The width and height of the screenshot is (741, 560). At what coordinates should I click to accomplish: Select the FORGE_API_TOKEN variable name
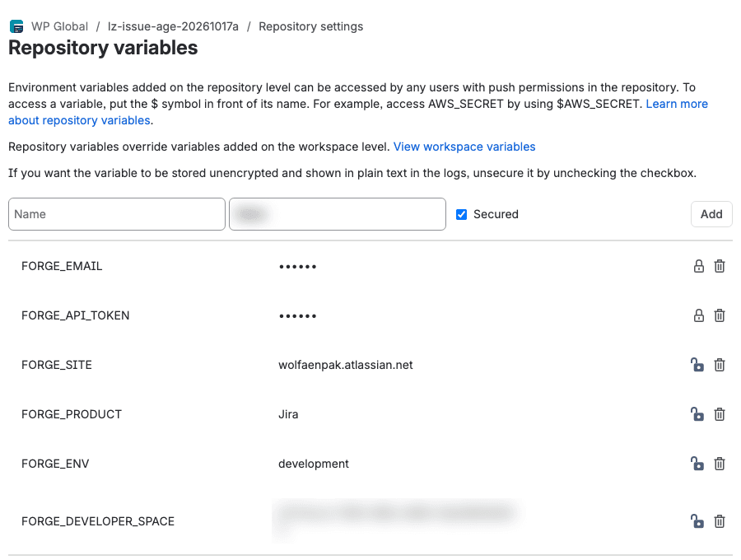(75, 315)
